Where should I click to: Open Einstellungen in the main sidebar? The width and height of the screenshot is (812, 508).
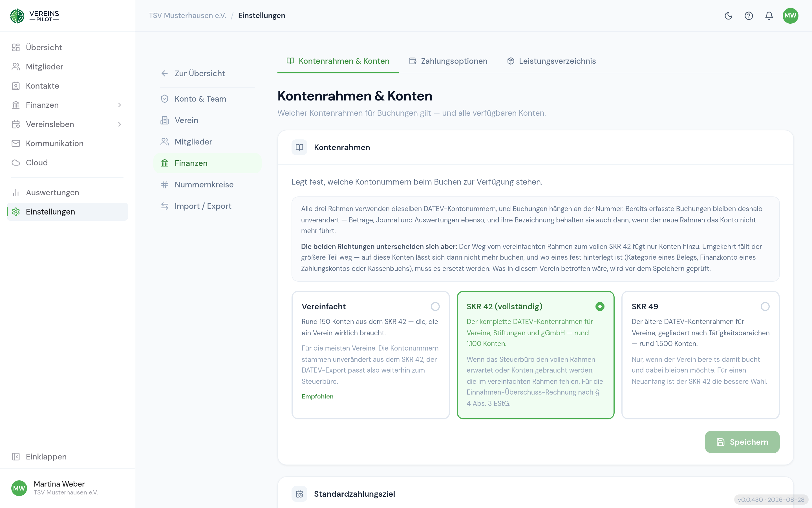pos(67,212)
